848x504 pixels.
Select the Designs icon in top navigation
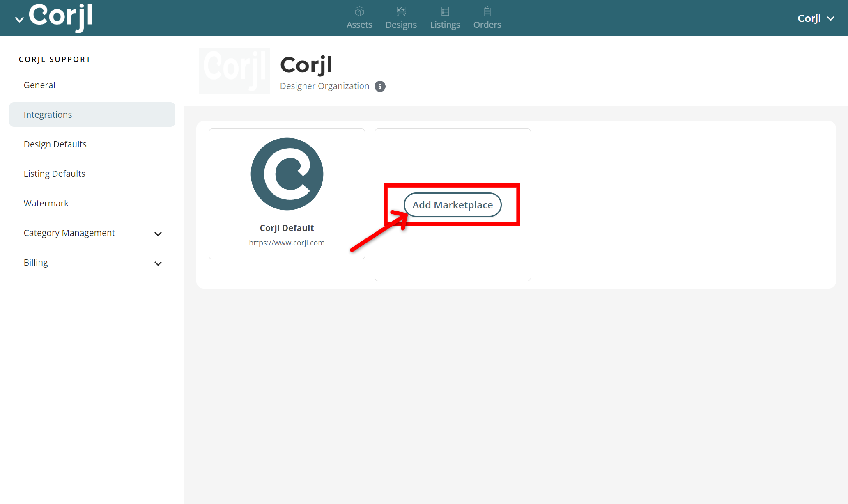point(401,11)
